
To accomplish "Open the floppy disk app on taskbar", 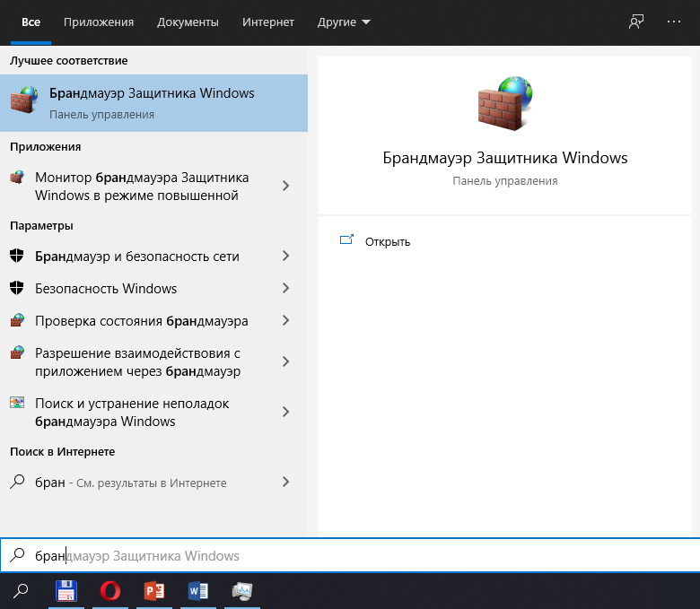I will (66, 591).
